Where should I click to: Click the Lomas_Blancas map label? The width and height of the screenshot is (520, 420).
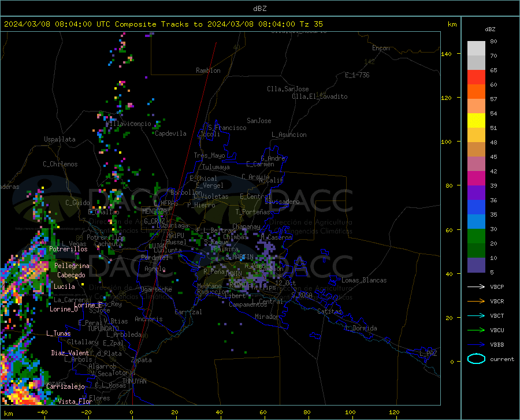(x=364, y=280)
